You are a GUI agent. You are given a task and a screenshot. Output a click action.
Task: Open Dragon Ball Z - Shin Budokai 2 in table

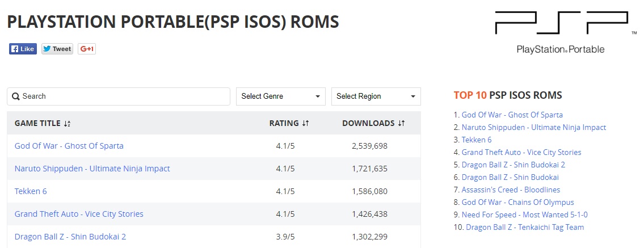[x=70, y=237]
